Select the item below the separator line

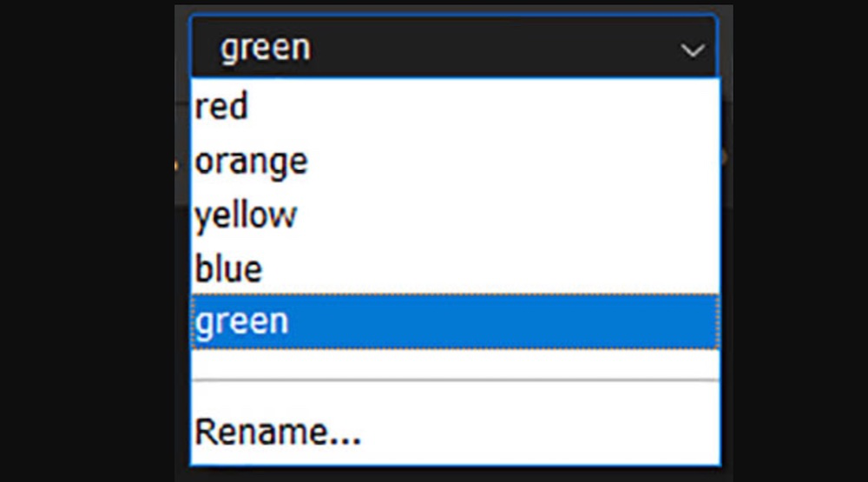(278, 432)
